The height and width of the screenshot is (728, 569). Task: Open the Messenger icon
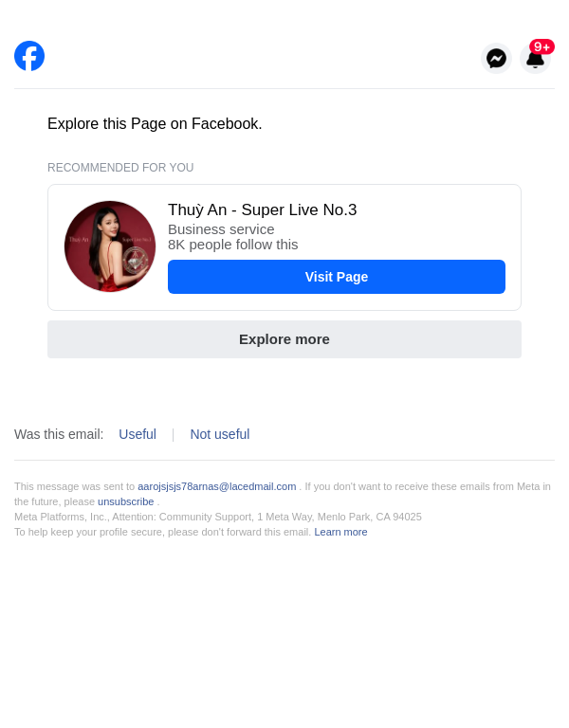[496, 59]
